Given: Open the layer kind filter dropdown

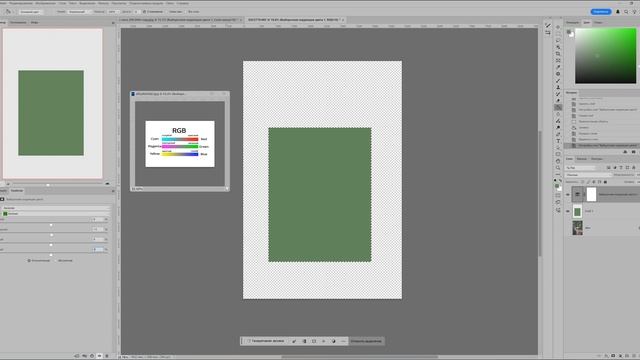Looking at the screenshot, I should pyautogui.click(x=581, y=168).
